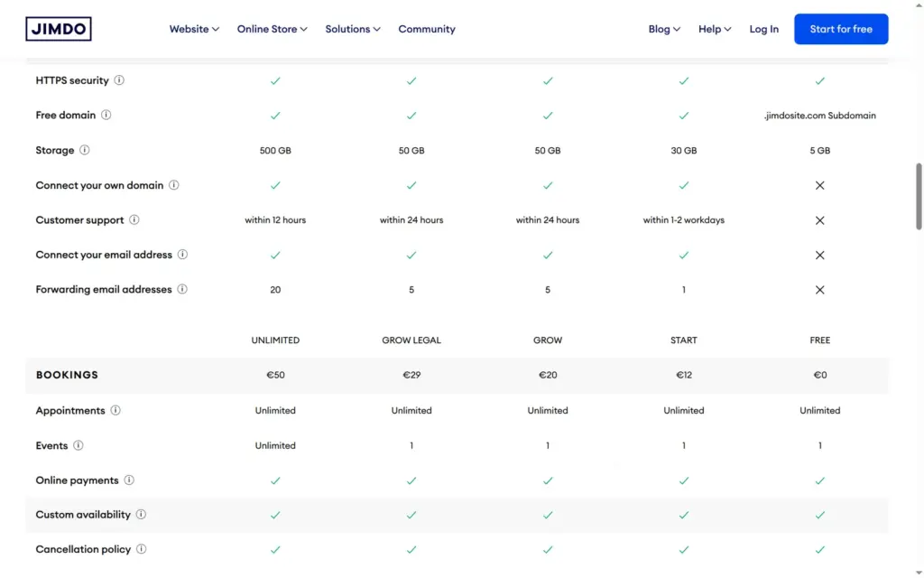Click Grow checkmark for Custom availability

(548, 515)
